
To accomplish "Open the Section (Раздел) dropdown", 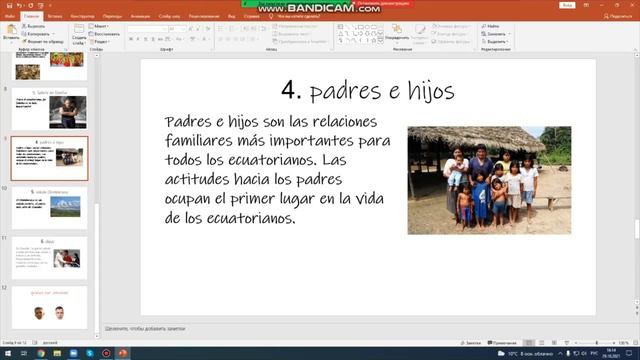I will [100, 42].
